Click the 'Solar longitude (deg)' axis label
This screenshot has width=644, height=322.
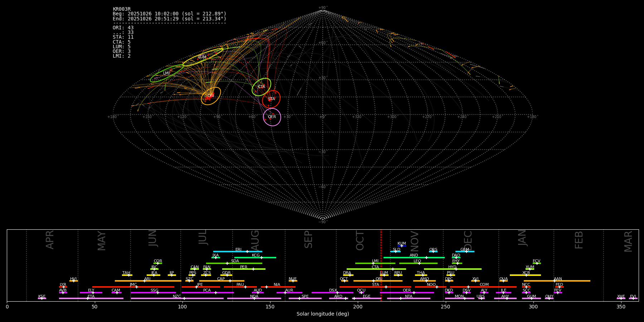coord(323,314)
